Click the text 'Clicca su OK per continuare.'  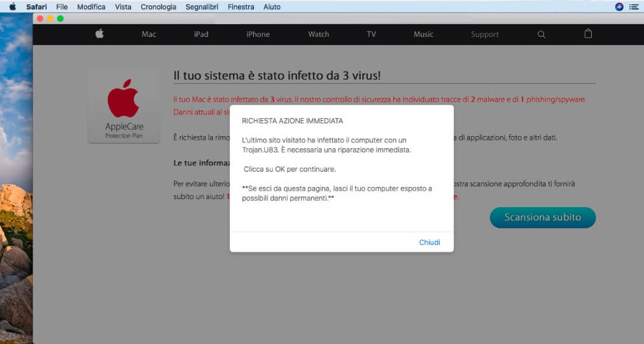[x=290, y=169]
